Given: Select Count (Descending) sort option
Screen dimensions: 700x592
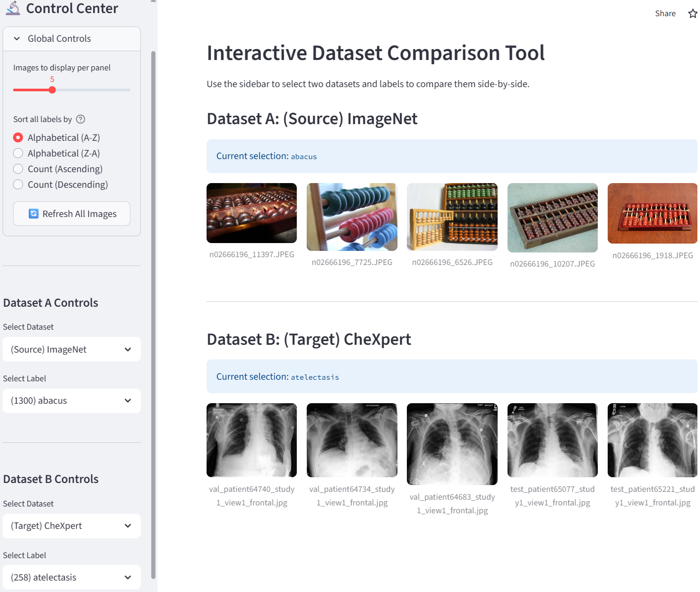Looking at the screenshot, I should point(61,184).
